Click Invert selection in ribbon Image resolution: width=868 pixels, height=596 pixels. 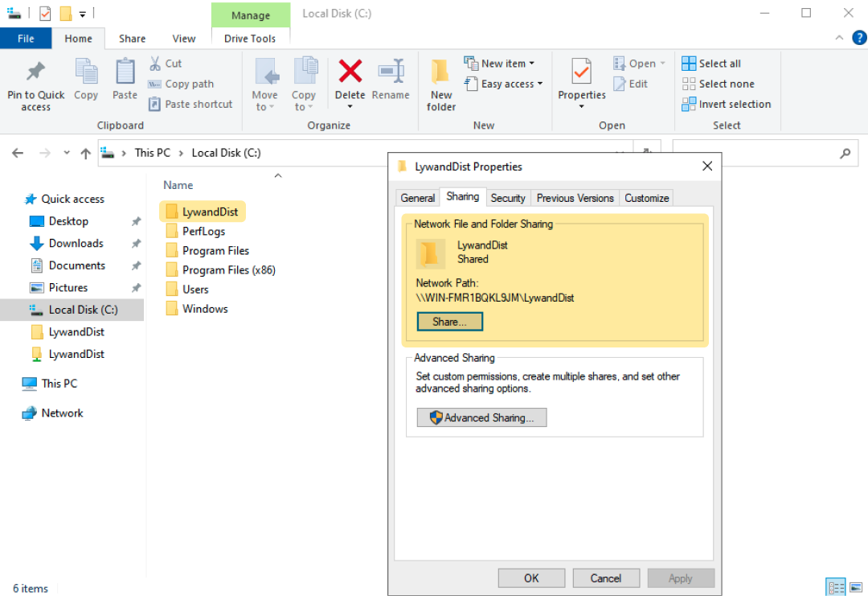[x=726, y=104]
